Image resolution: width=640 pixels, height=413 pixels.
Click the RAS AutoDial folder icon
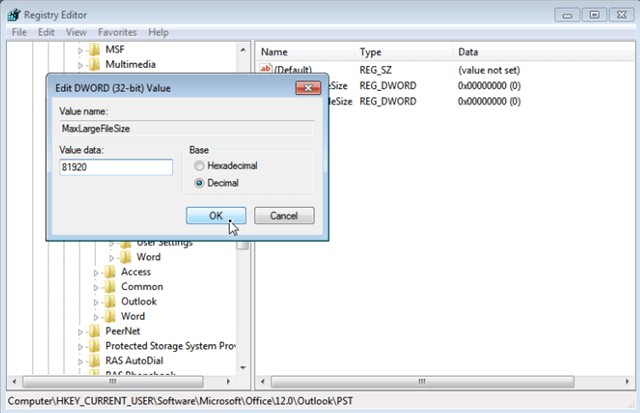click(x=94, y=361)
